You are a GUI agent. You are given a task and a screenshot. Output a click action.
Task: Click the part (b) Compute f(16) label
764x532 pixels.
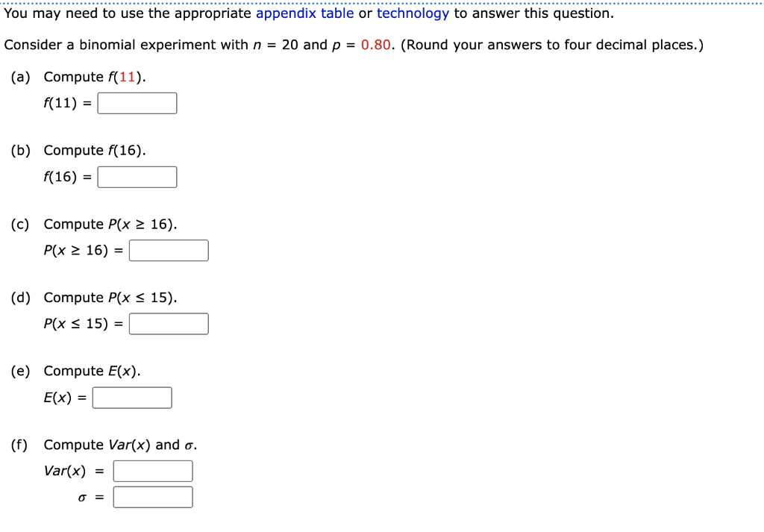pyautogui.click(x=93, y=150)
